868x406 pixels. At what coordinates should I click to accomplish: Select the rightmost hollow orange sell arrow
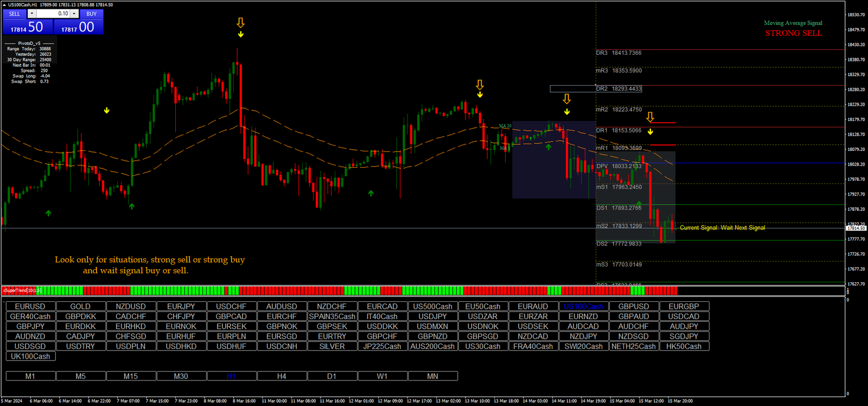coord(650,117)
